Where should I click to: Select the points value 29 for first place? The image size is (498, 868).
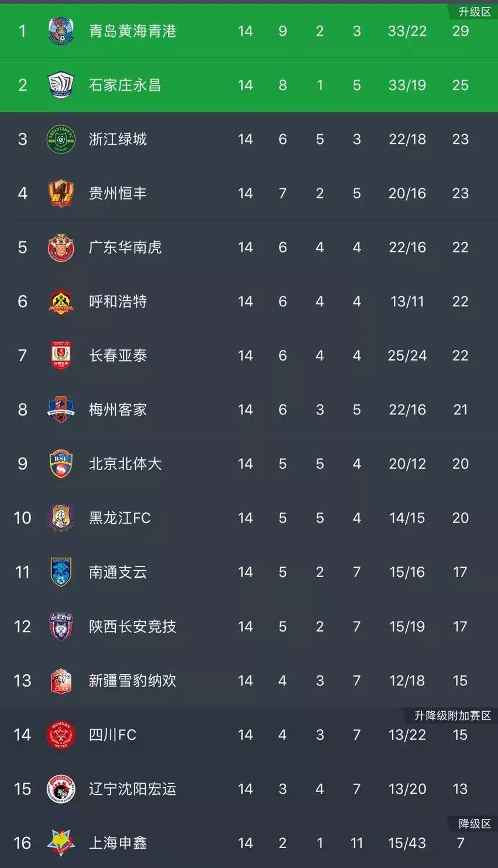[x=461, y=31]
